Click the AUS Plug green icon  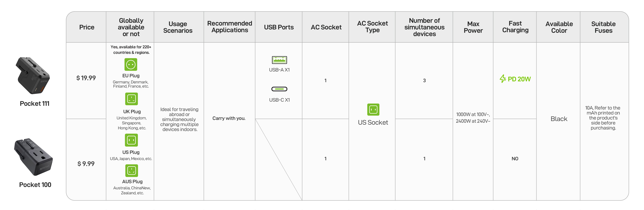(x=131, y=171)
